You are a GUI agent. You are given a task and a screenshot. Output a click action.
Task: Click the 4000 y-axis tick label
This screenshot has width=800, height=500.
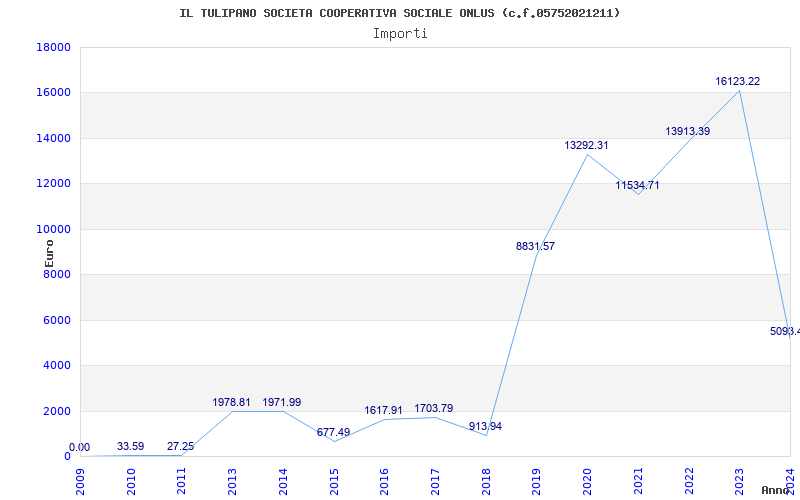[56, 366]
